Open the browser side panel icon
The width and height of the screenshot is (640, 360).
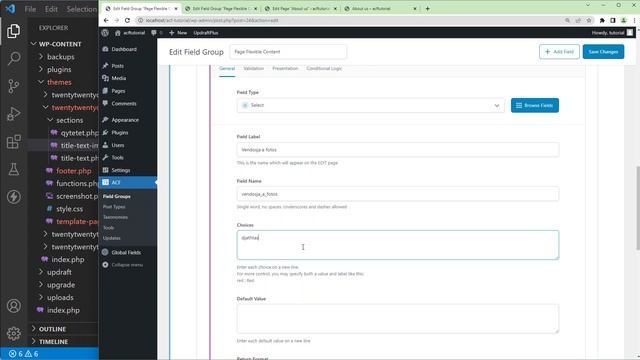(613, 20)
